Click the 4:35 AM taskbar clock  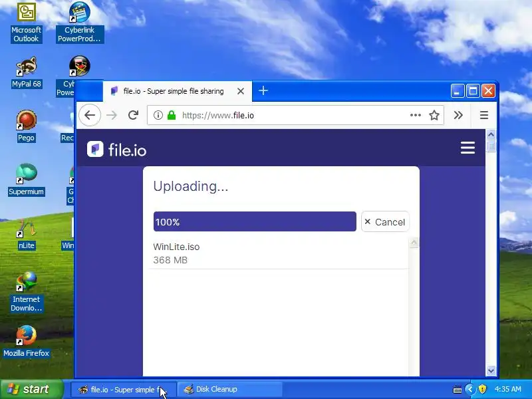(507, 389)
